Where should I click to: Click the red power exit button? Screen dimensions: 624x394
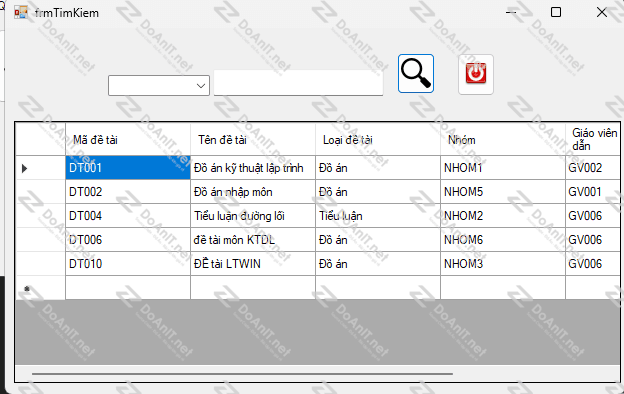point(476,74)
